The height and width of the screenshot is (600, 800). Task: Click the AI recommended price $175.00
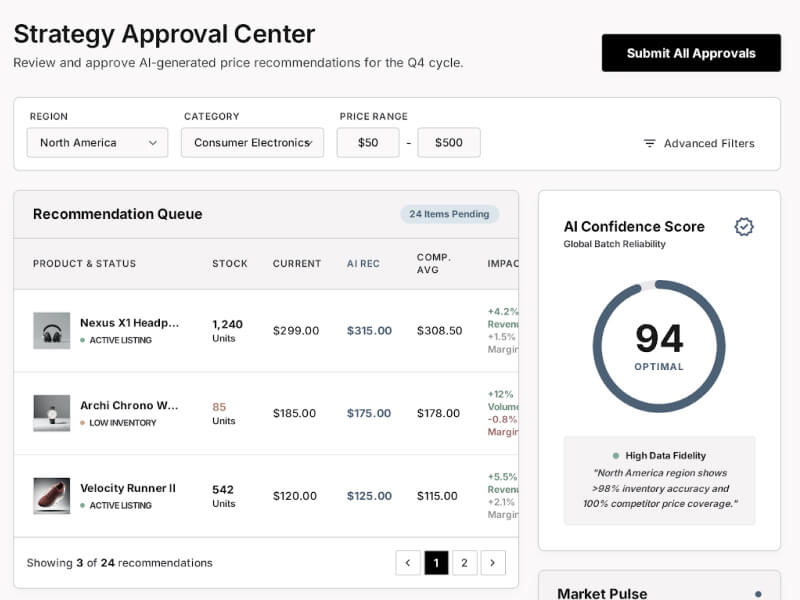[369, 413]
